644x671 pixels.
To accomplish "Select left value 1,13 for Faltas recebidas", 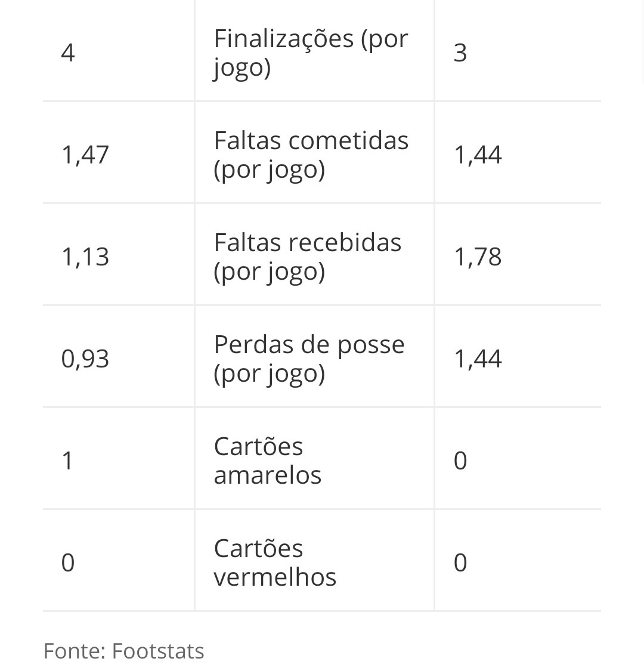I will pos(85,256).
